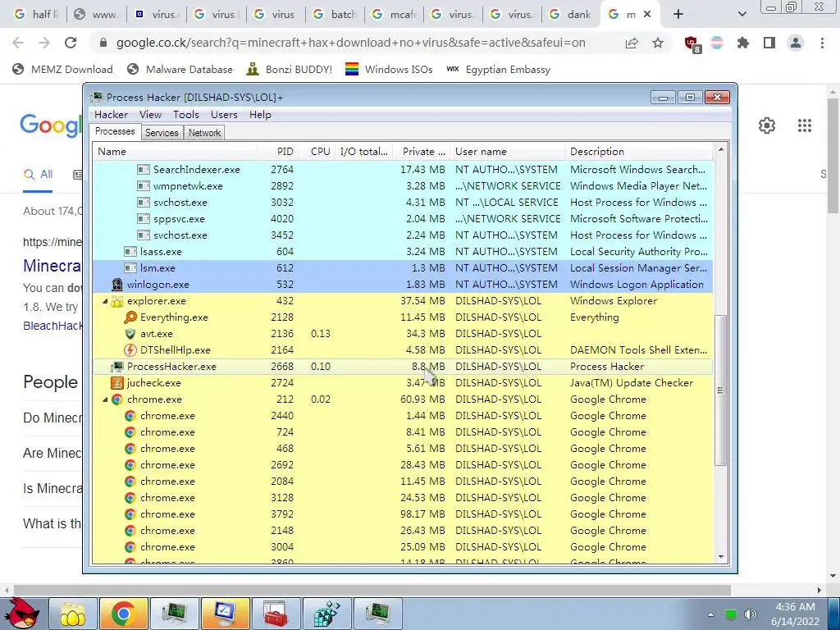
Task: Collapse the chrome.exe PID 212 tree
Action: click(x=105, y=399)
